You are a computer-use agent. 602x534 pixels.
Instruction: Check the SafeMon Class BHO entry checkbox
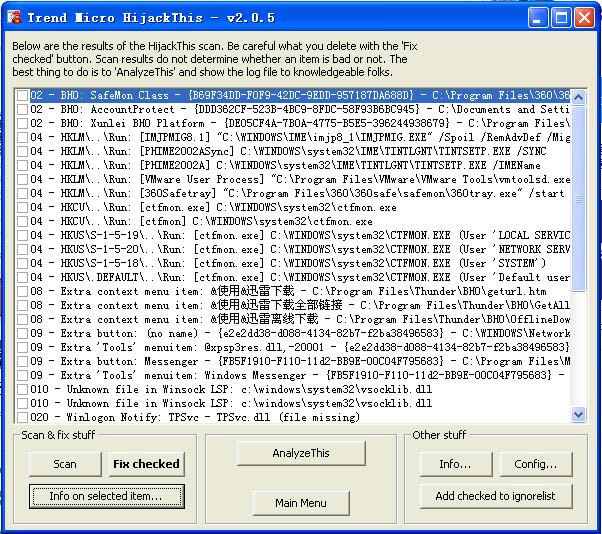point(23,95)
